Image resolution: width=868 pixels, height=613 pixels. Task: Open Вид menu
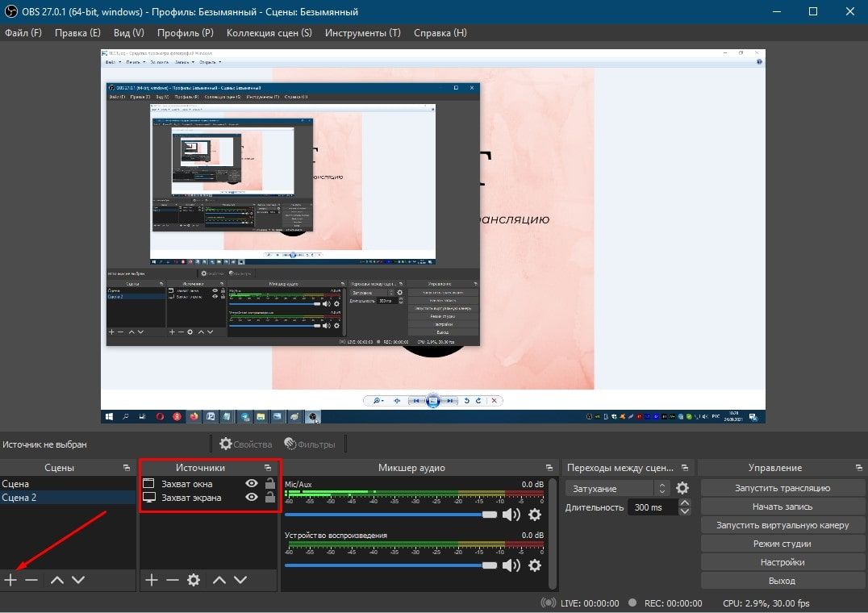(x=129, y=32)
